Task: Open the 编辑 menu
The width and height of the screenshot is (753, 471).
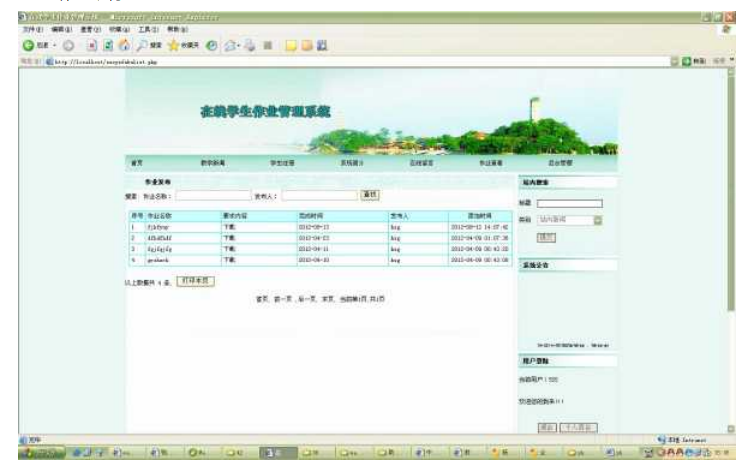Action: (61, 29)
